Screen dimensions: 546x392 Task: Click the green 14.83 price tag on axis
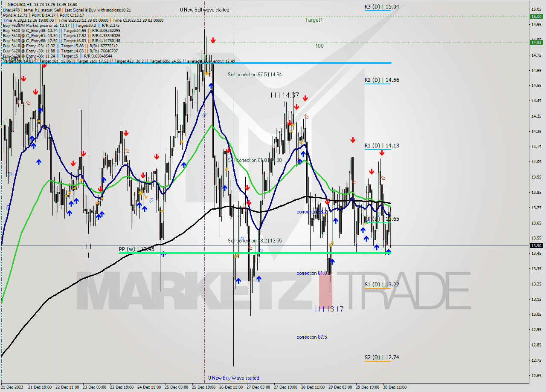[x=536, y=42]
